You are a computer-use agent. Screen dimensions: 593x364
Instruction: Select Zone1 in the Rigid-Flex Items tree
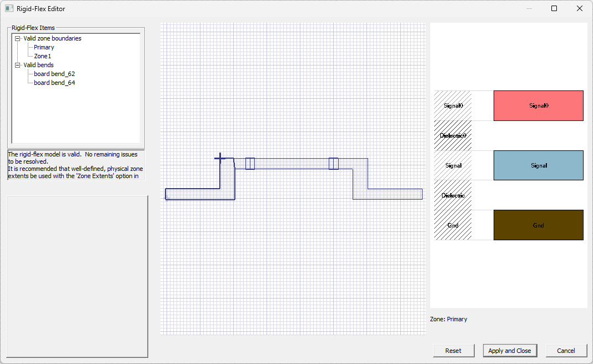(42, 55)
